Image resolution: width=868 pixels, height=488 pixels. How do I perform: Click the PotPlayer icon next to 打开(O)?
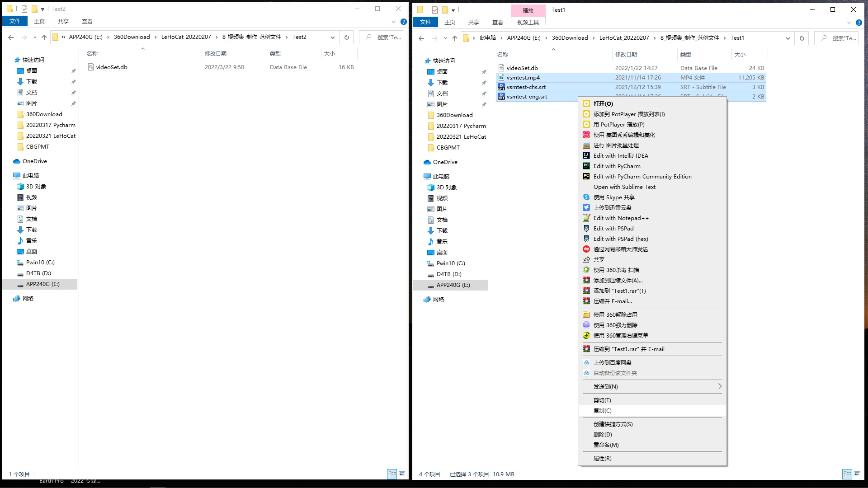click(x=586, y=103)
